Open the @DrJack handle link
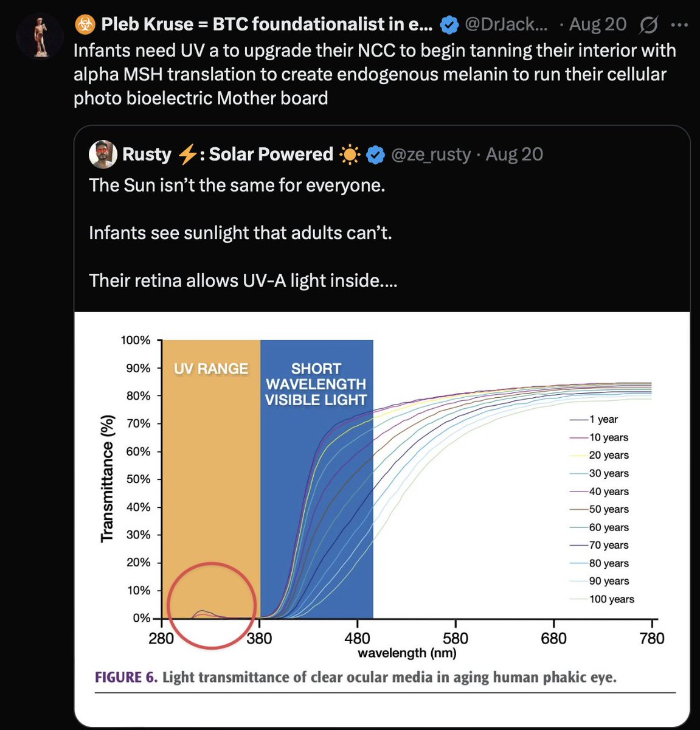 (506, 24)
